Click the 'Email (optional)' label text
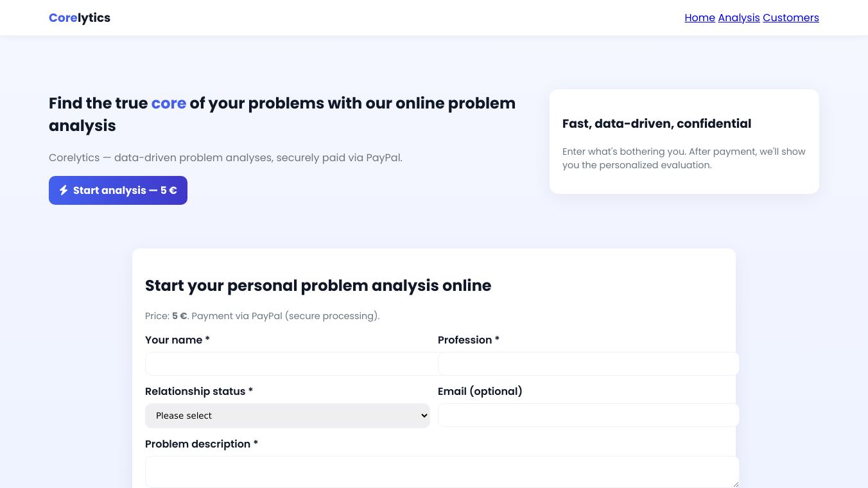Image resolution: width=868 pixels, height=488 pixels. point(480,391)
